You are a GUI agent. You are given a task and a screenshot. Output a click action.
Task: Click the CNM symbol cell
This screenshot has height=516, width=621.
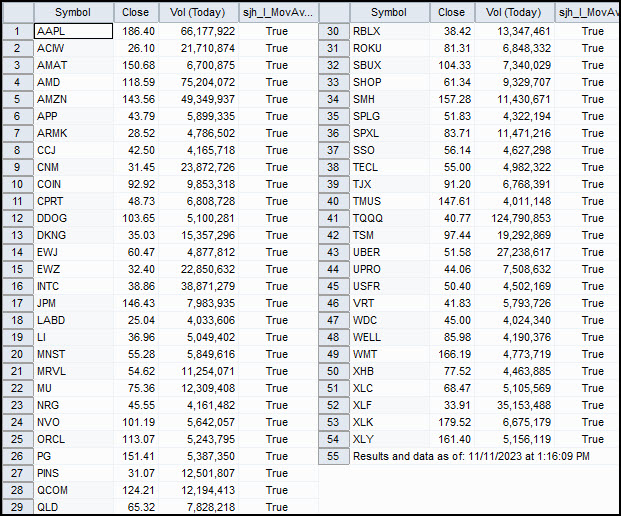click(x=74, y=168)
